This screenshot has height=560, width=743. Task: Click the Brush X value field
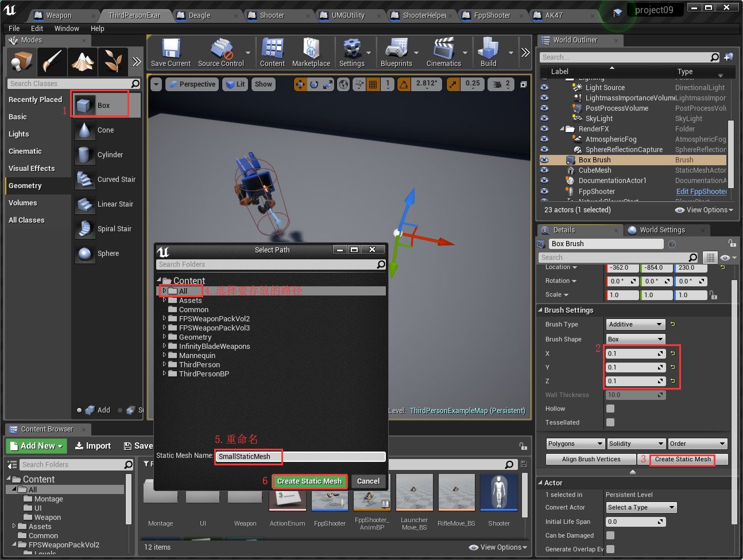point(636,353)
